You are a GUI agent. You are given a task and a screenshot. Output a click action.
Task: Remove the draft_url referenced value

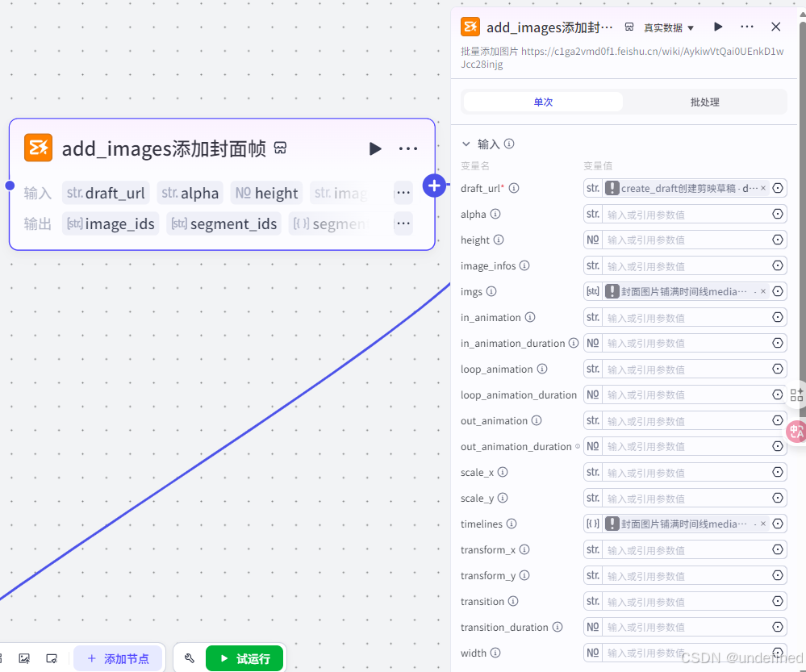763,188
